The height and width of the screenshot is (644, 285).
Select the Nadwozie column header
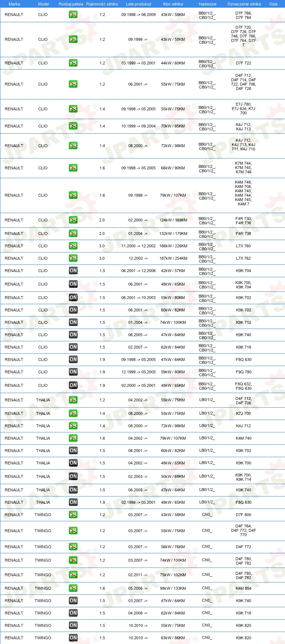click(x=208, y=4)
